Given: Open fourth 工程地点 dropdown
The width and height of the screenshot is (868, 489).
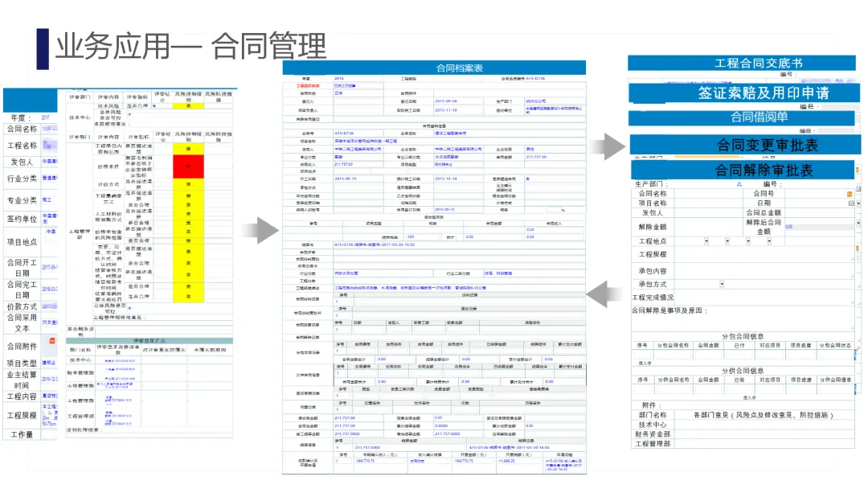Looking at the screenshot, I should (x=769, y=241).
